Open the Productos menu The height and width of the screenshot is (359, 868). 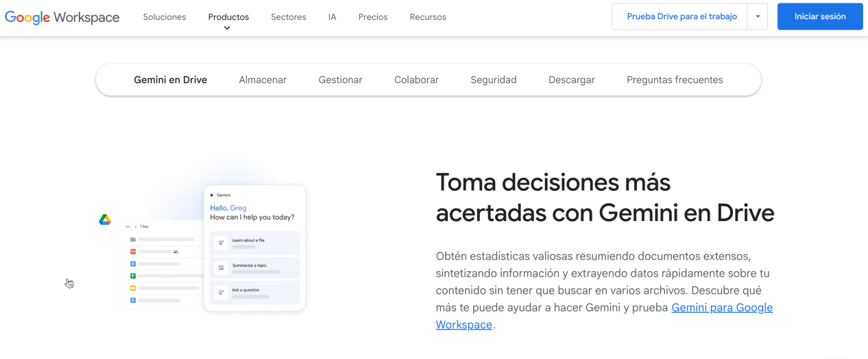click(x=228, y=16)
